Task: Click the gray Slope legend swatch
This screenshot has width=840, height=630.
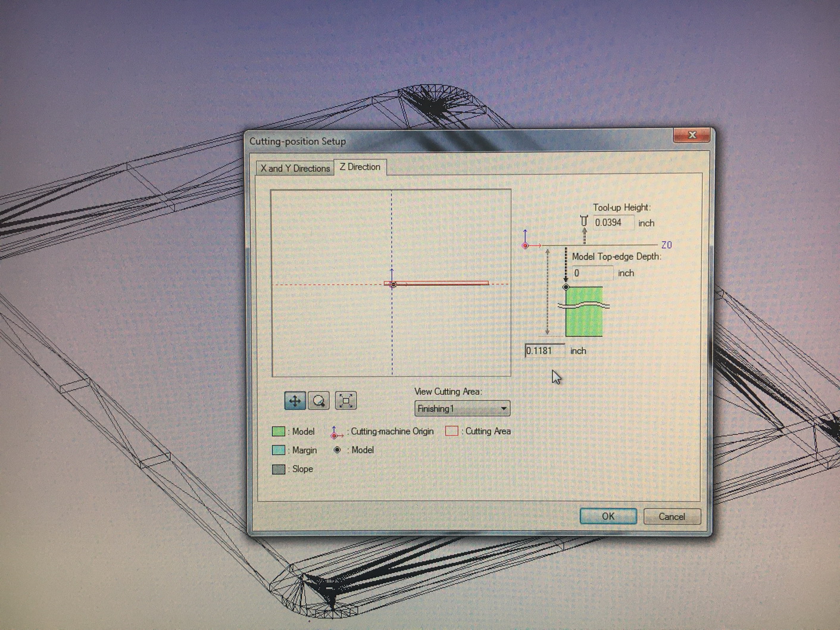Action: (278, 469)
